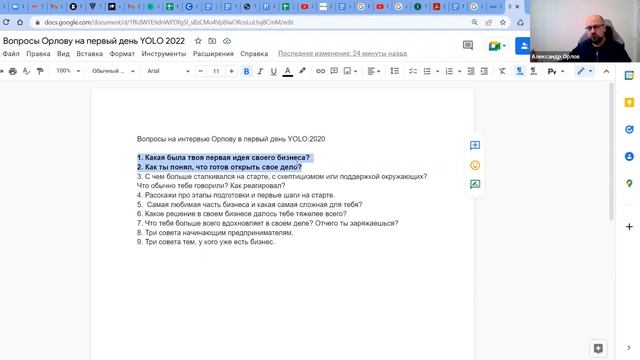Insert a link with the chain icon
The height and width of the screenshot is (360, 640).
[320, 71]
